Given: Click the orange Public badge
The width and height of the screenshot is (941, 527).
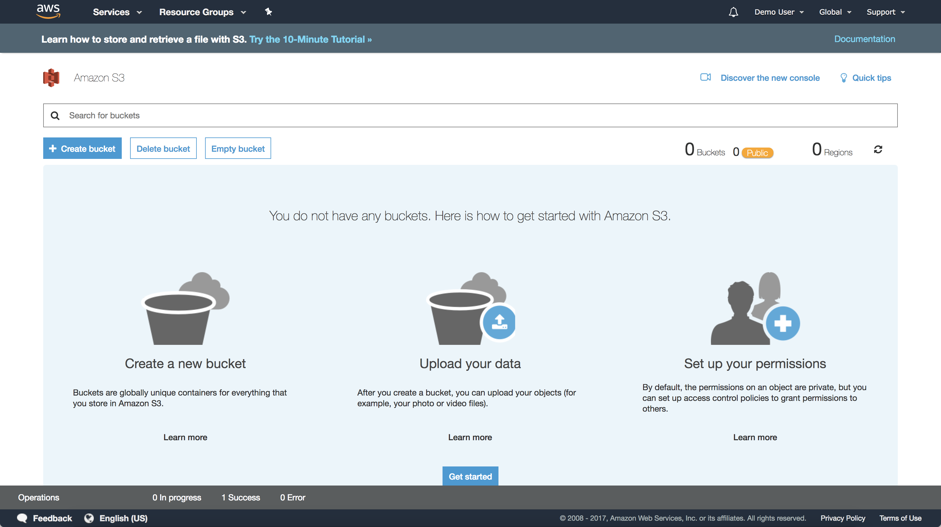Looking at the screenshot, I should click(757, 153).
